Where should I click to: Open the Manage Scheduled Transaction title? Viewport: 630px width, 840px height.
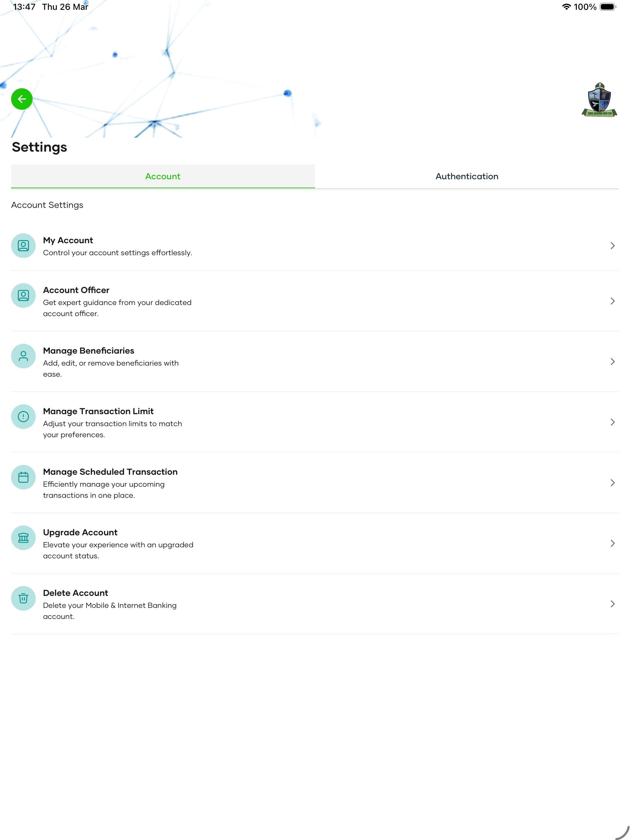pos(110,472)
